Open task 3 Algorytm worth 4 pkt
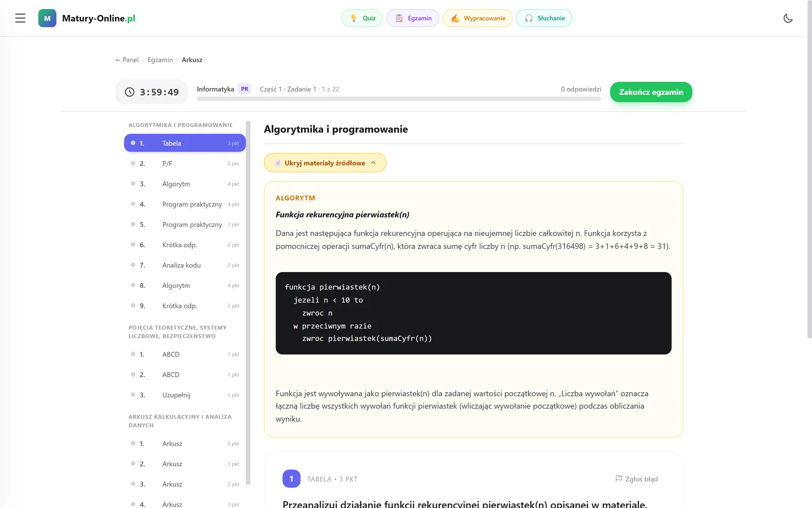 coord(185,184)
